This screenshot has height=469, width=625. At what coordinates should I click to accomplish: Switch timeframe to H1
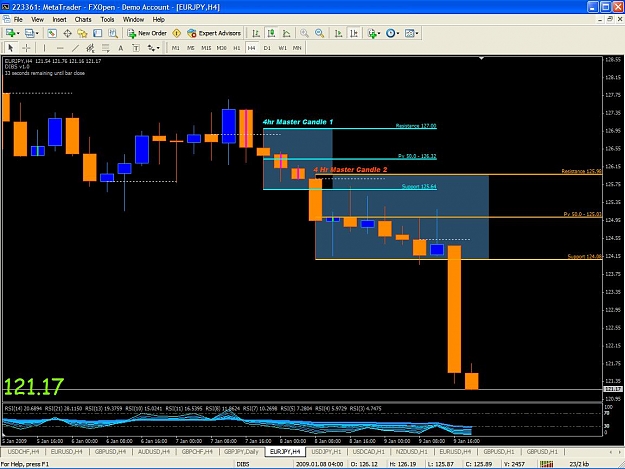pos(236,48)
